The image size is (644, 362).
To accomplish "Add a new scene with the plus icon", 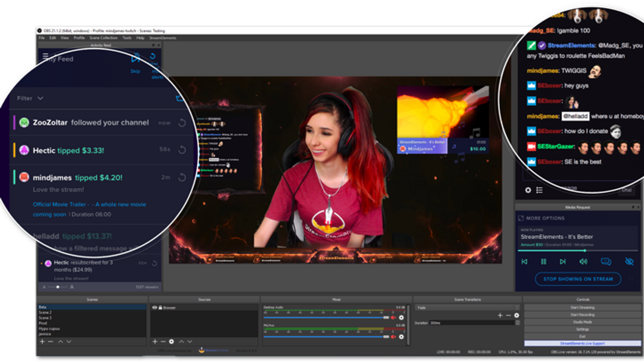I will tap(42, 342).
